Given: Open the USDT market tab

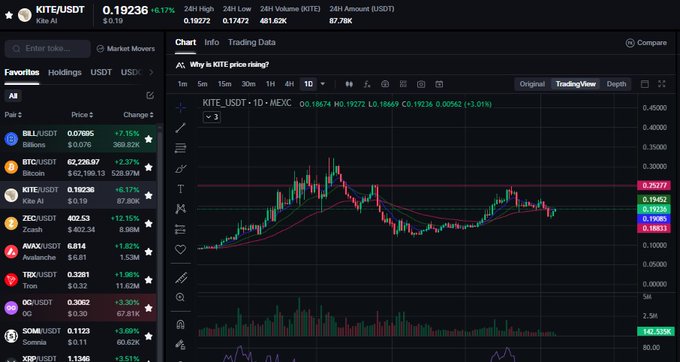Looking at the screenshot, I should [101, 72].
